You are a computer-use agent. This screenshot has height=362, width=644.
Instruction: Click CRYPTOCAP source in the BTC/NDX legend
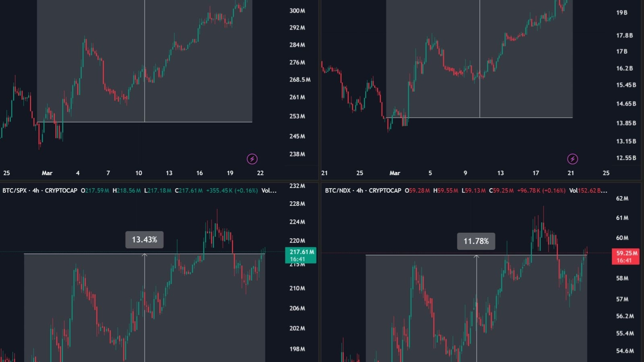[x=385, y=190]
